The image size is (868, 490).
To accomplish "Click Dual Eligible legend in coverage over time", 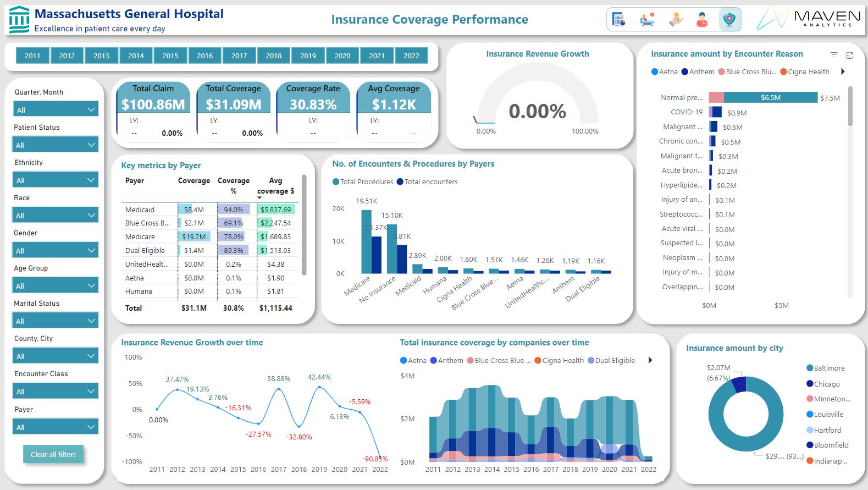I will pos(611,360).
